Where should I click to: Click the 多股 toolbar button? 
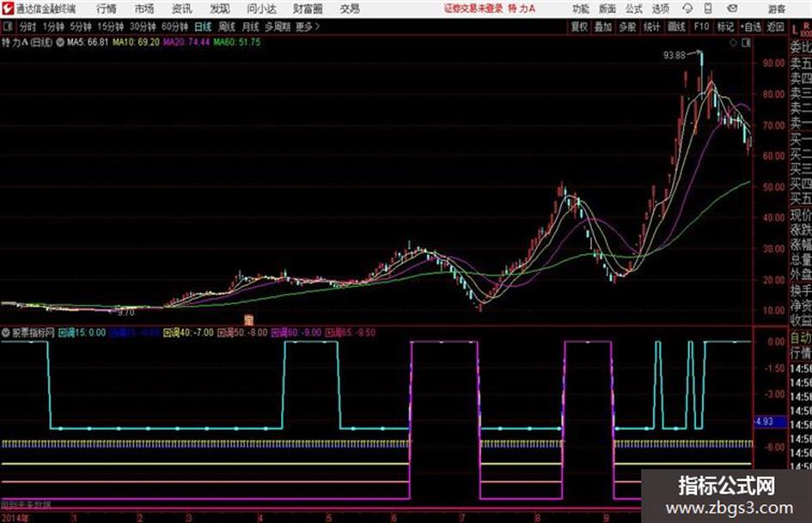(x=627, y=27)
